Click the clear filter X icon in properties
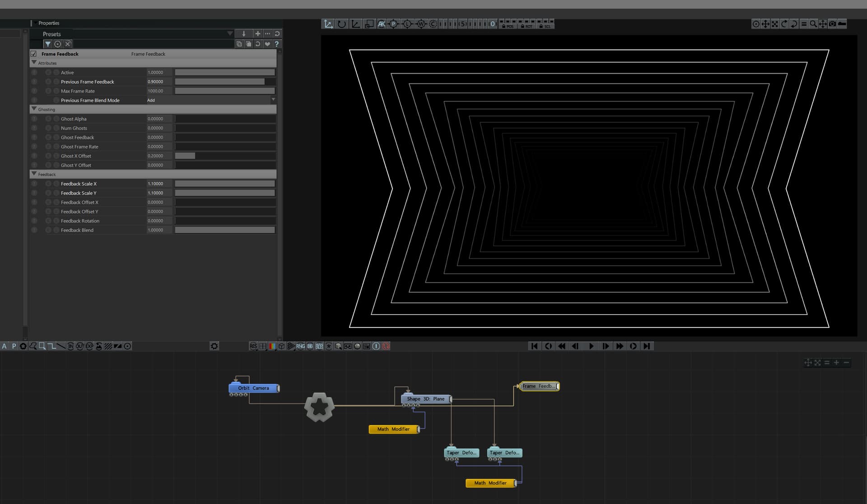This screenshot has width=867, height=504. 68,44
